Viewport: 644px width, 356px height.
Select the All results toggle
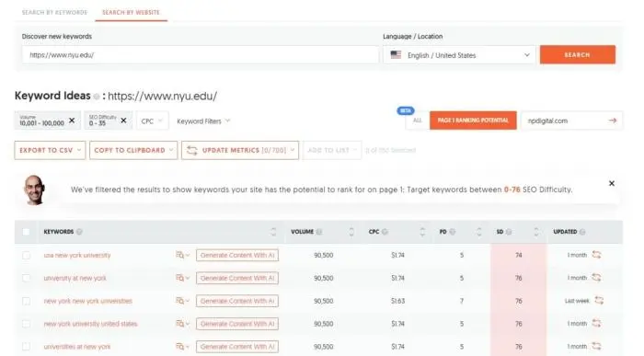418,121
